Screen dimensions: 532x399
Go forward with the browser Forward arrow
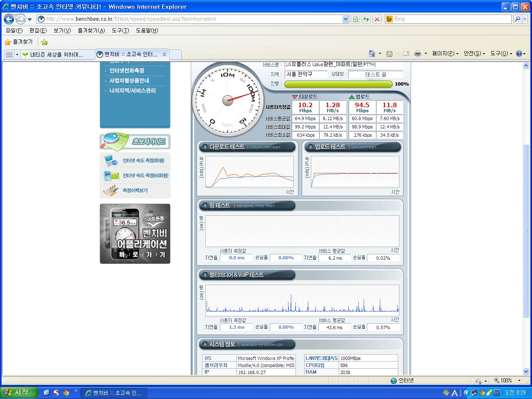[x=20, y=19]
